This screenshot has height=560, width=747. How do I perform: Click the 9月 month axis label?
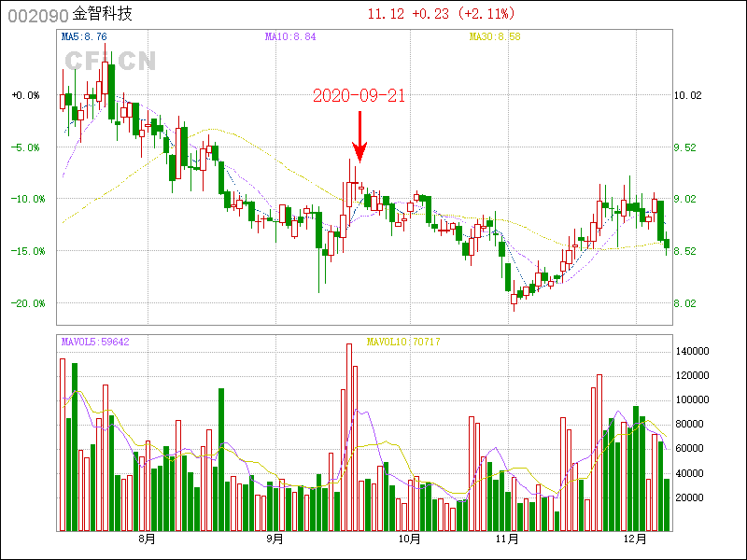click(x=275, y=539)
